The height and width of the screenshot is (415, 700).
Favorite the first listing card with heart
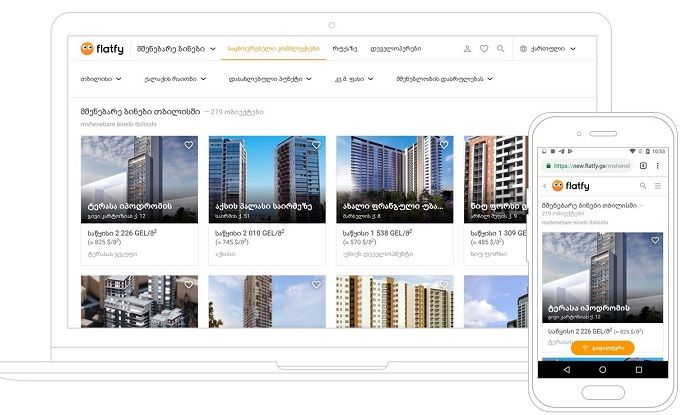click(188, 145)
